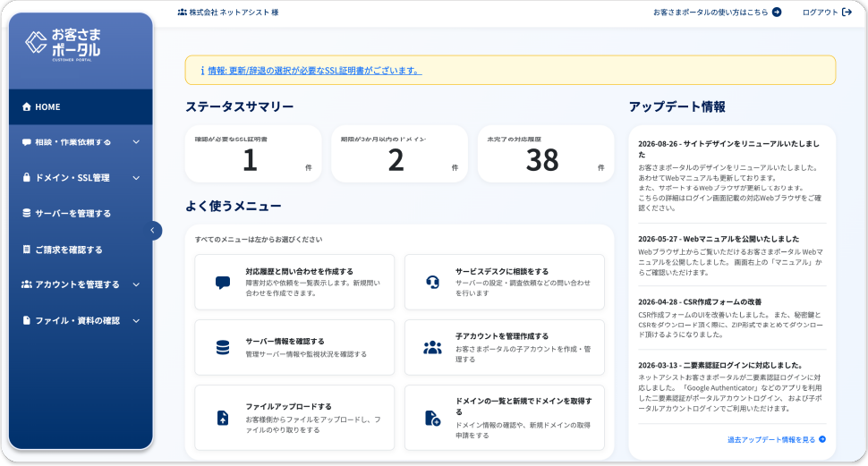Click the 2026-03-13 二要素認証ログイン update headline
The width and height of the screenshot is (868, 466).
(x=720, y=365)
